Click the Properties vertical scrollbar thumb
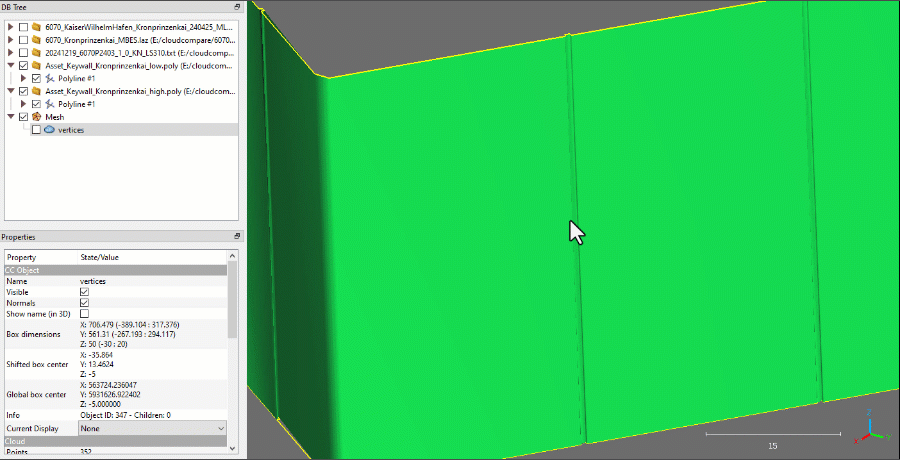Screen dimensions: 900x460 click(x=232, y=299)
